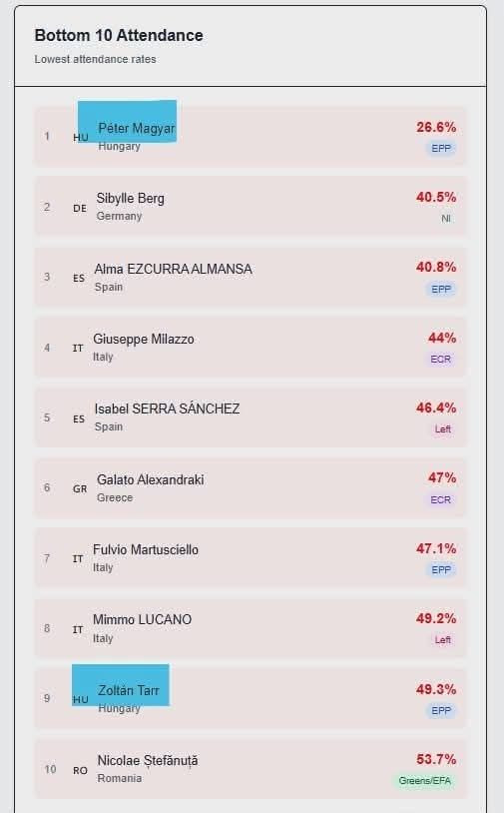
Task: Select Alma EZCURRA ALMANSA name
Action: (173, 269)
